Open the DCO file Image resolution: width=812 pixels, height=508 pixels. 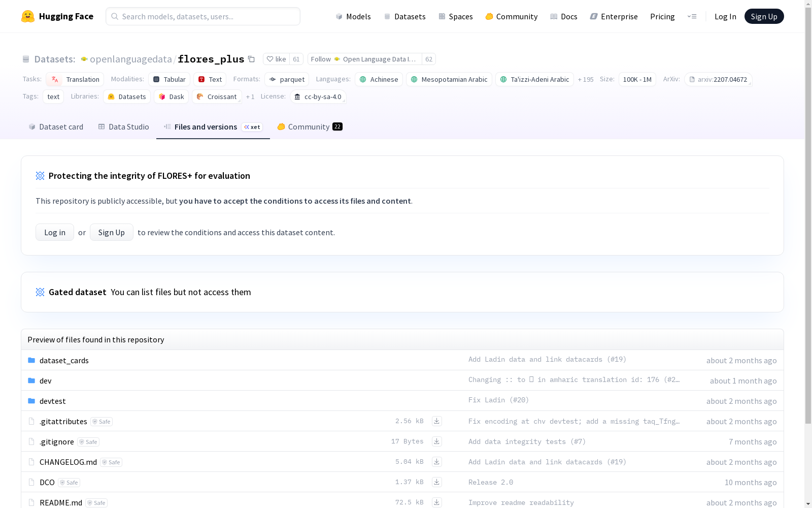pos(47,482)
